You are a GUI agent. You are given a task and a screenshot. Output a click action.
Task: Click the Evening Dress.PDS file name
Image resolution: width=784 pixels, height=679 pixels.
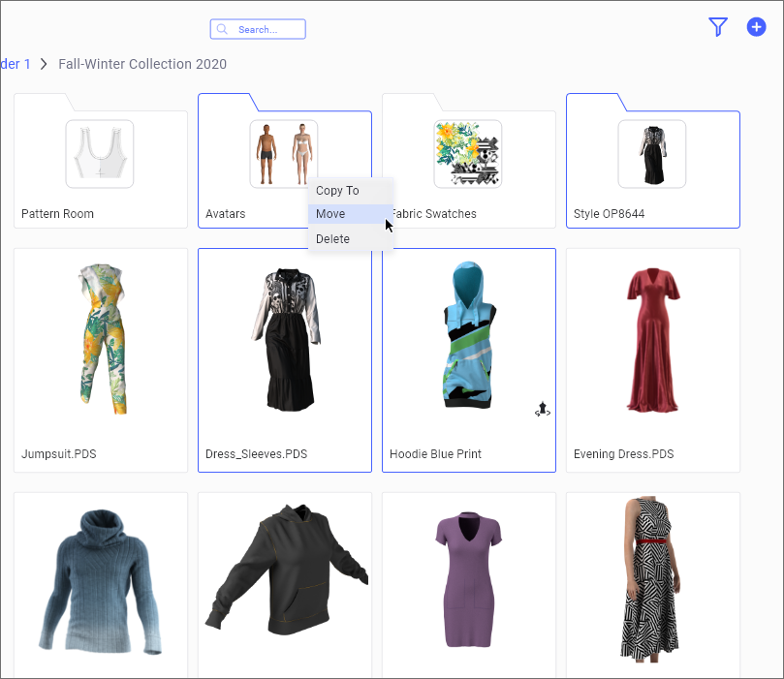[x=623, y=454]
